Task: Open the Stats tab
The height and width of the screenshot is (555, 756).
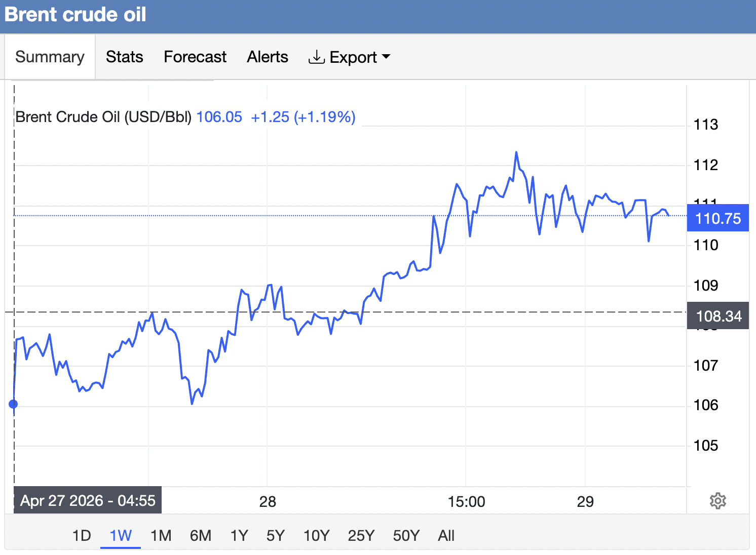Action: pyautogui.click(x=124, y=57)
